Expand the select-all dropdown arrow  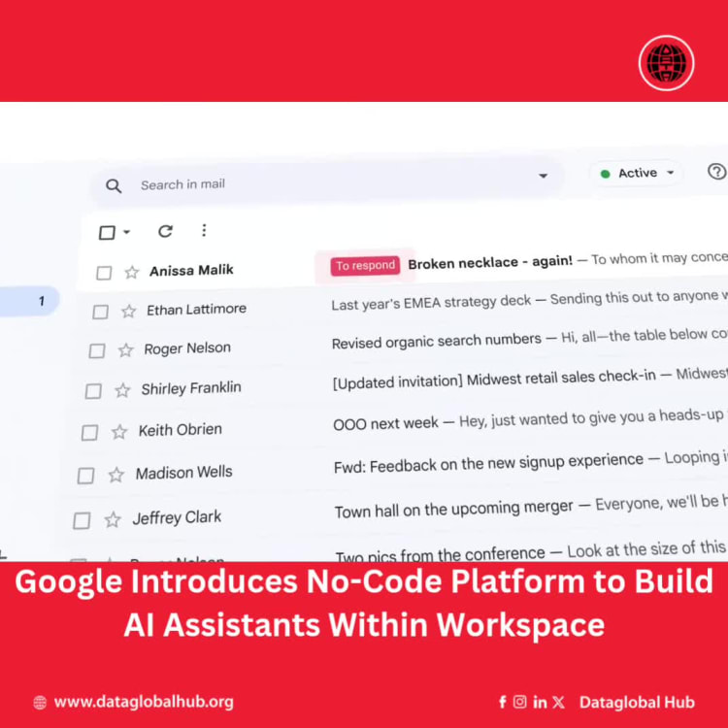[127, 231]
